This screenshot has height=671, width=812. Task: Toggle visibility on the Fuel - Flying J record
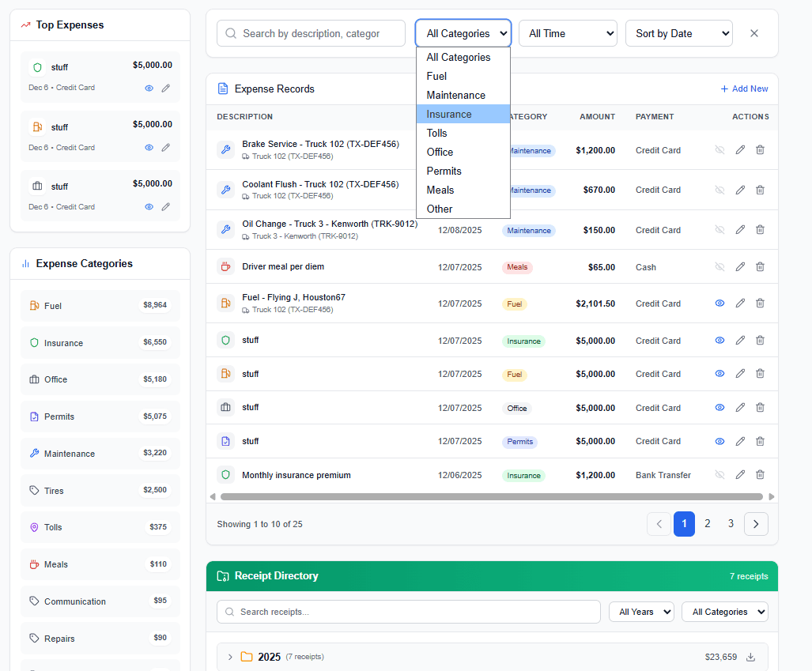[720, 303]
